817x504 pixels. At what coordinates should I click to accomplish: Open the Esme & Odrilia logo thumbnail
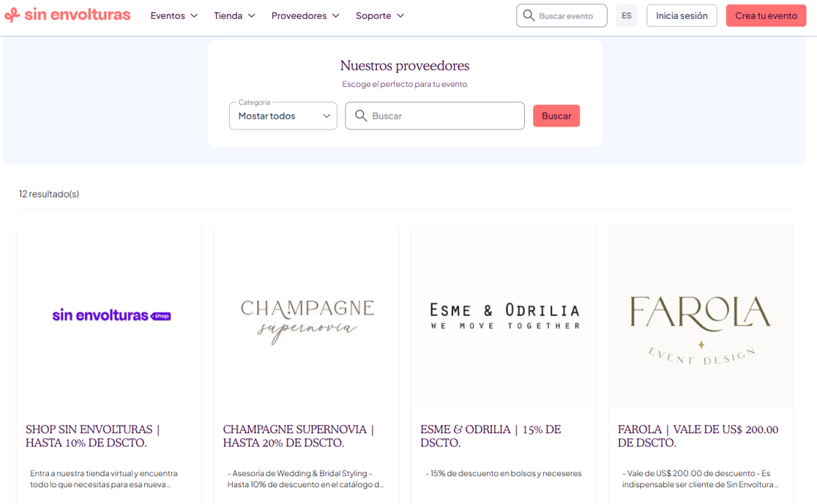pos(504,316)
